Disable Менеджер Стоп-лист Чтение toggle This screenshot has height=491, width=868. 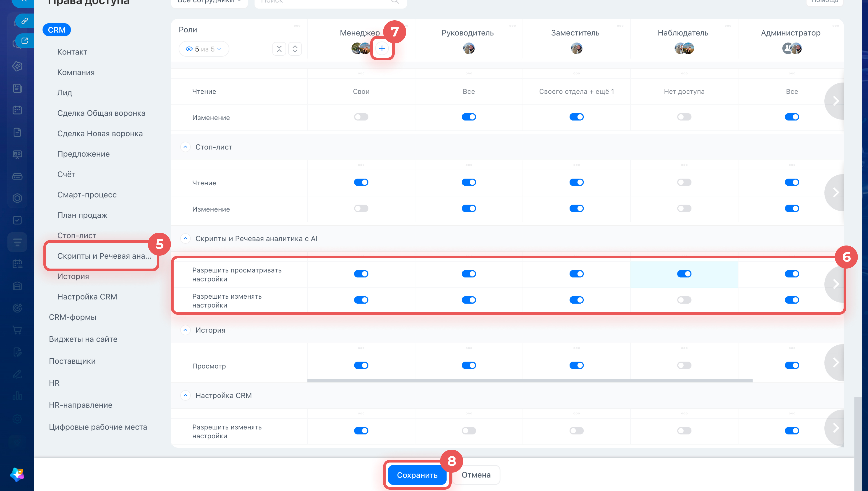coord(361,182)
